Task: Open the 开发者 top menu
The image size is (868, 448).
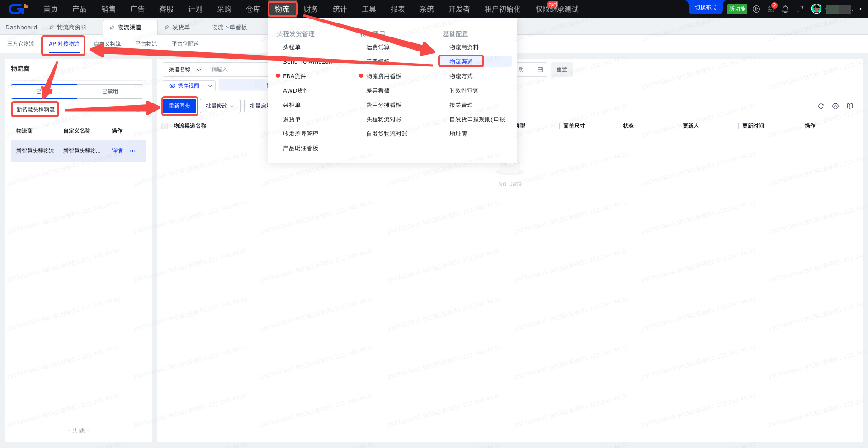Action: (459, 9)
